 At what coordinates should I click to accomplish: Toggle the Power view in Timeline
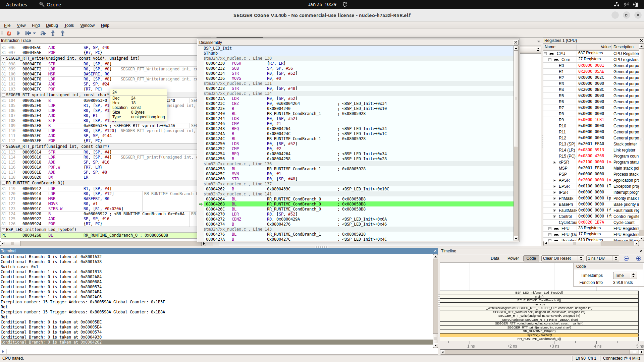pyautogui.click(x=513, y=258)
